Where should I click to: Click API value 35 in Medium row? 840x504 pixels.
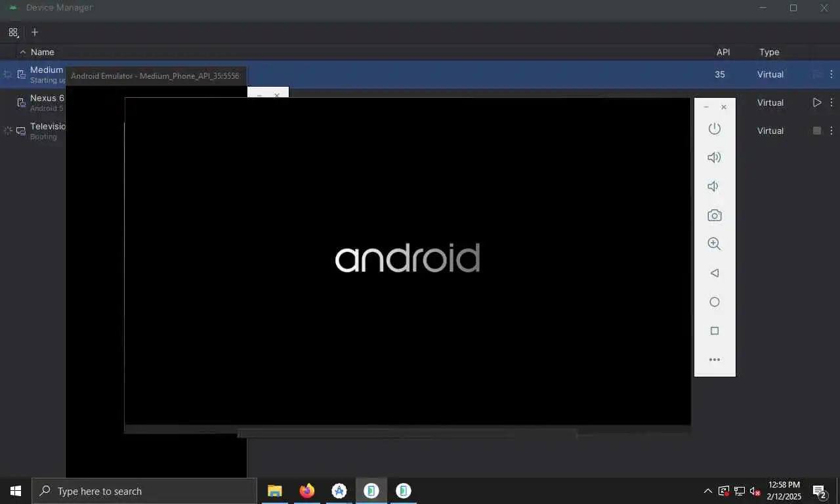coord(720,74)
